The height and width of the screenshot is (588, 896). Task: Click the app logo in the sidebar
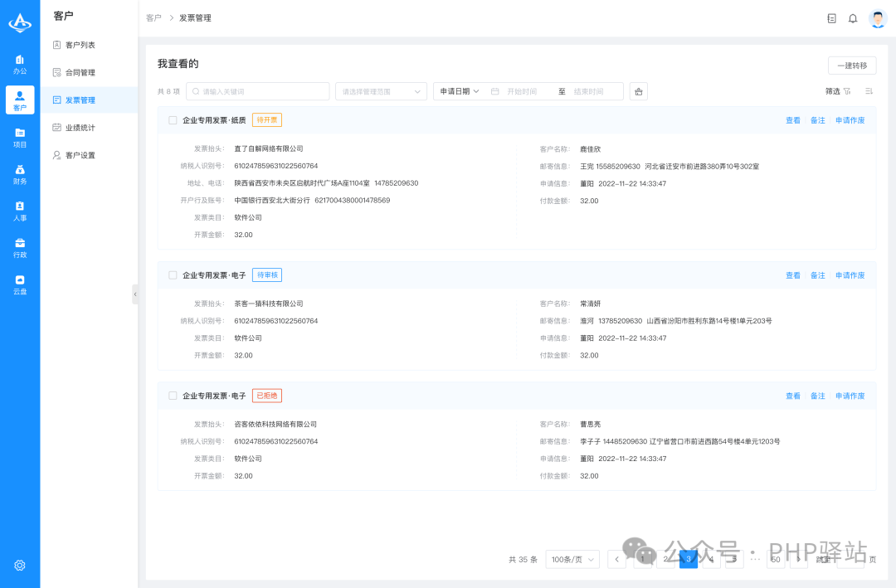[x=20, y=23]
